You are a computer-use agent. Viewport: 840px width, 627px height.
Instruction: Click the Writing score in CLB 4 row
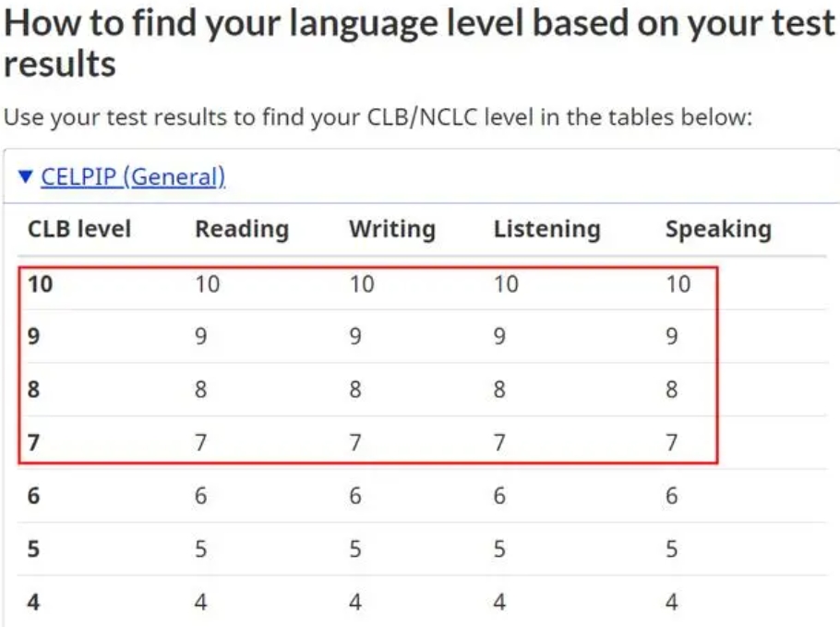354,603
